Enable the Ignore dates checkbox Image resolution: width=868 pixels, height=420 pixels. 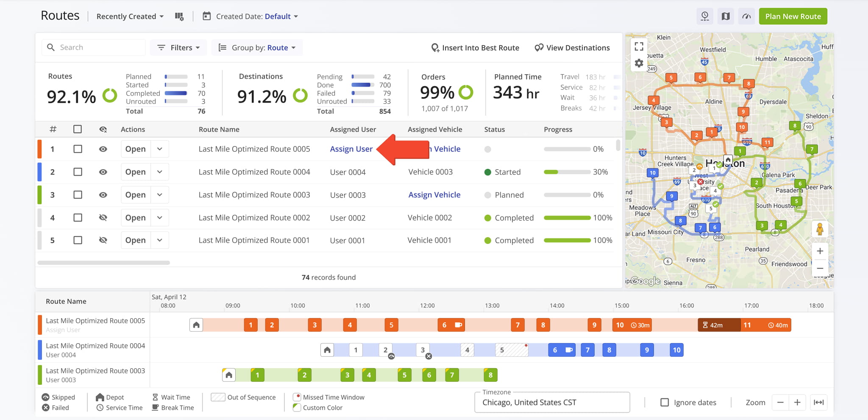665,402
